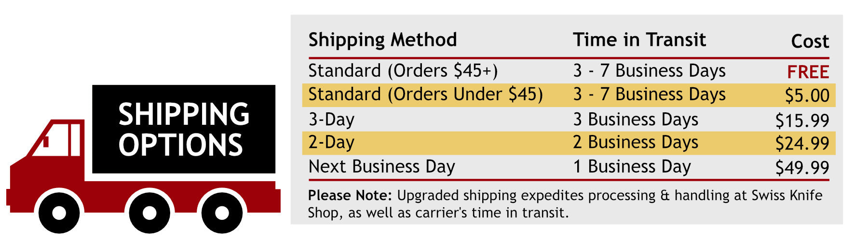
Task: Click the truck's rearmost wheel
Action: tap(222, 212)
